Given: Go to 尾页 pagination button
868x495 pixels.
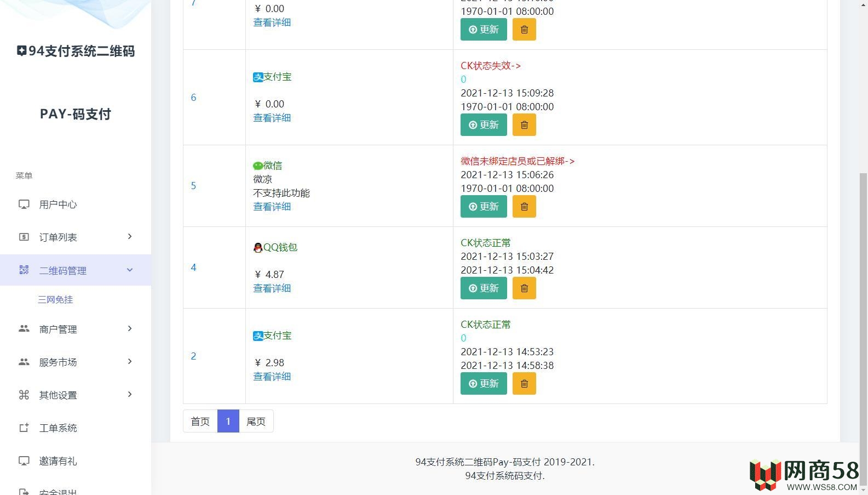Looking at the screenshot, I should (256, 421).
